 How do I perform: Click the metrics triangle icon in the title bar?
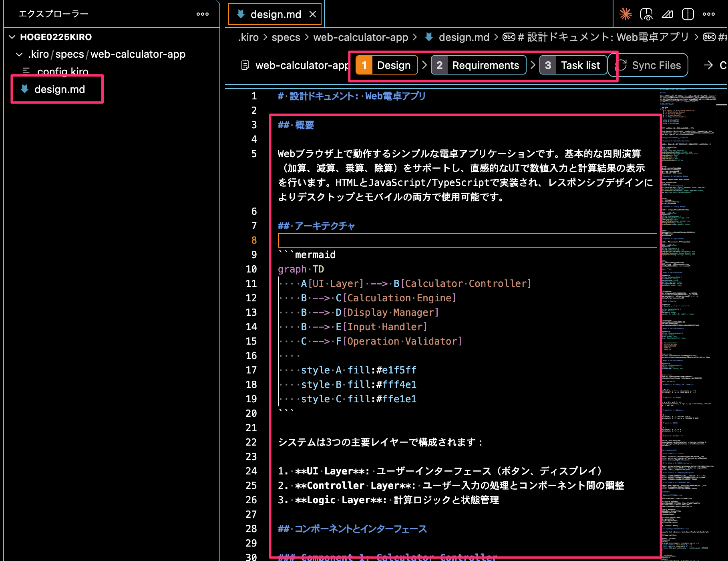coord(667,14)
